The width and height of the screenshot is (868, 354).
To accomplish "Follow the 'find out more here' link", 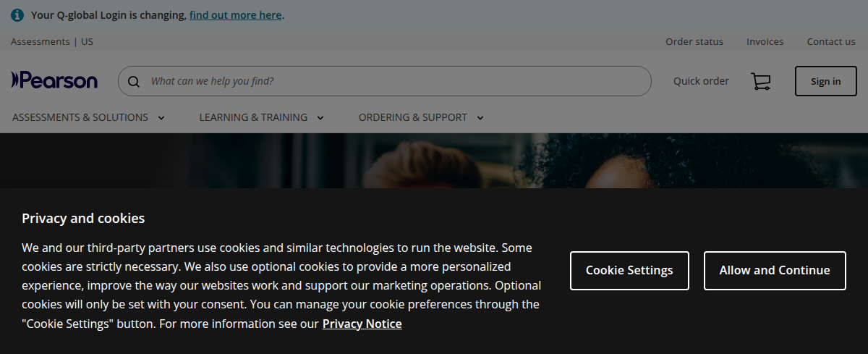I will pos(235,15).
